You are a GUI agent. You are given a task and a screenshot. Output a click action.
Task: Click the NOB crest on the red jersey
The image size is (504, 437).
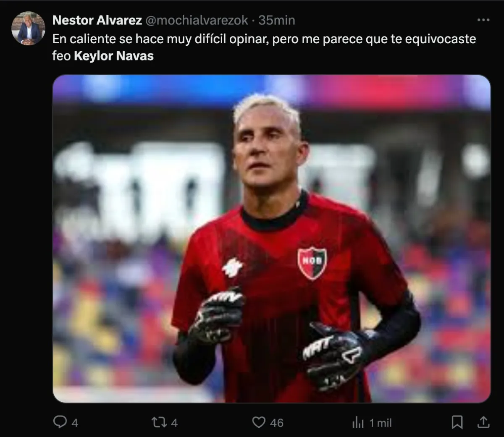312,262
